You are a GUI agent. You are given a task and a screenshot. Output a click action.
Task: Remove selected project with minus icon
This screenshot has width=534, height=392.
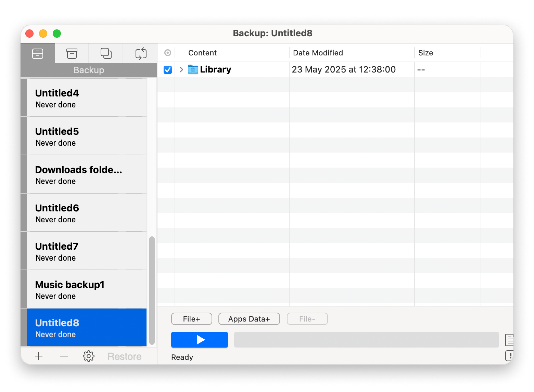pyautogui.click(x=64, y=356)
